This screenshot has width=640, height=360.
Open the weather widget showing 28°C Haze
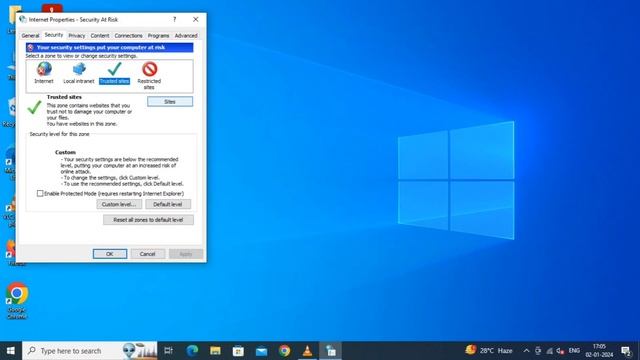[489, 350]
